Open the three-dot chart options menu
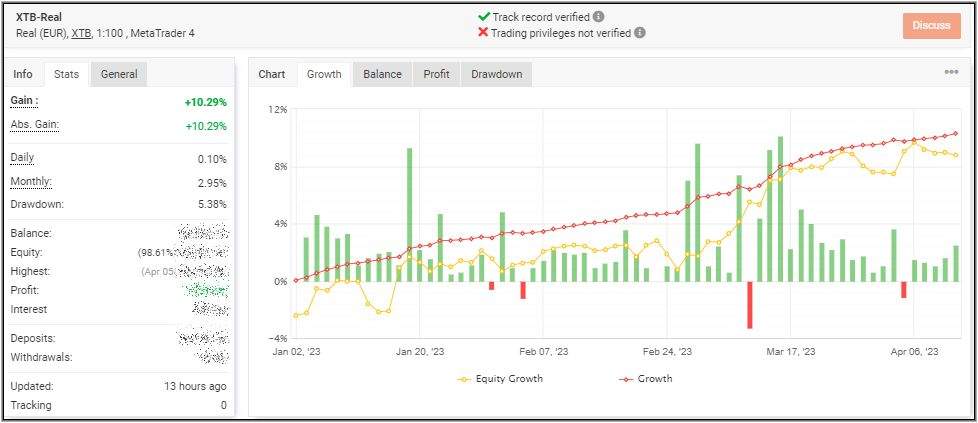 click(951, 72)
